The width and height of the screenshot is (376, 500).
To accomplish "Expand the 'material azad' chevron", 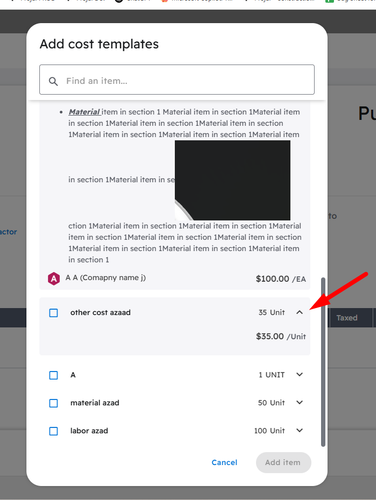I will (x=299, y=403).
